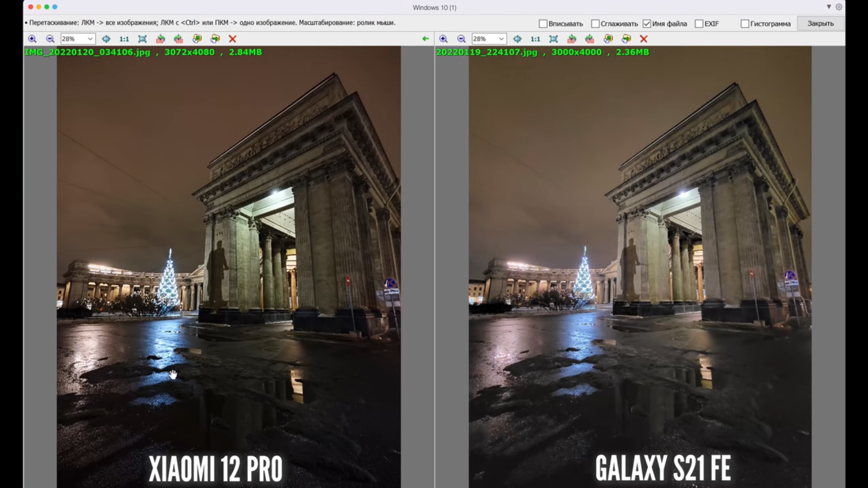Toggle the Сглаживать checkbox
The width and height of the screenshot is (868, 488).
click(595, 23)
